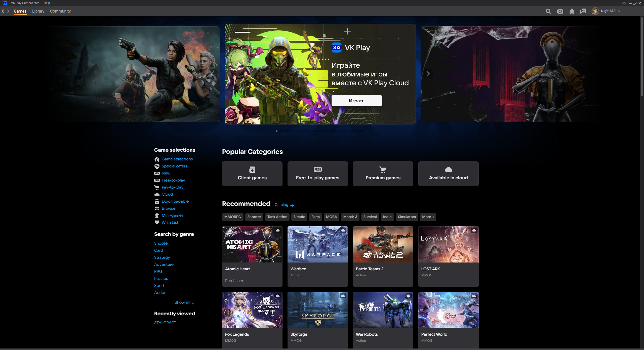Screen dimensions: 644x350
Task: Open the War Robots thumbnail
Action: (x=383, y=310)
